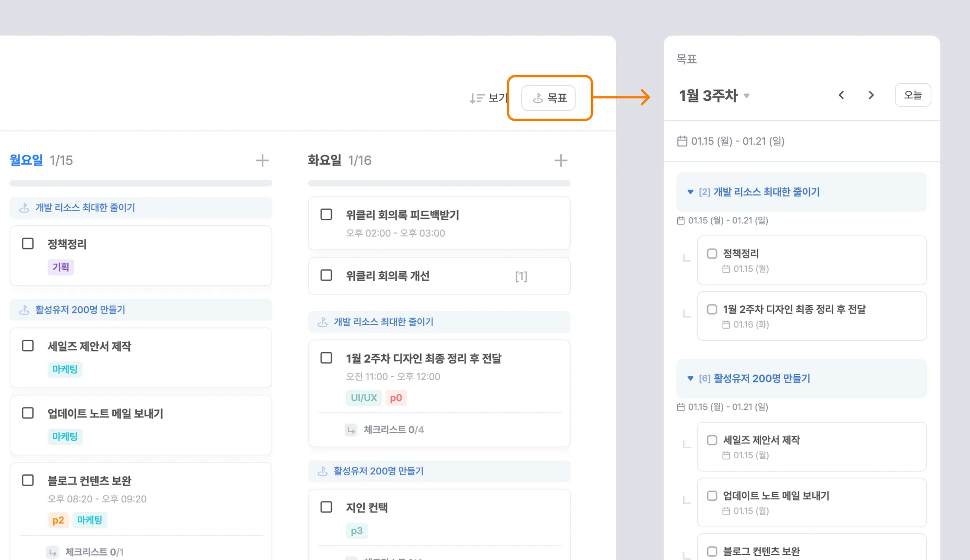
Task: Click the plus icon for Monday 1/15
Action: [x=262, y=160]
